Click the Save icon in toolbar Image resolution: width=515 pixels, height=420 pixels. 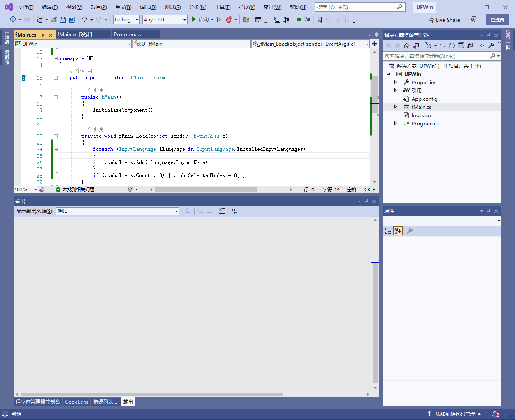click(63, 20)
